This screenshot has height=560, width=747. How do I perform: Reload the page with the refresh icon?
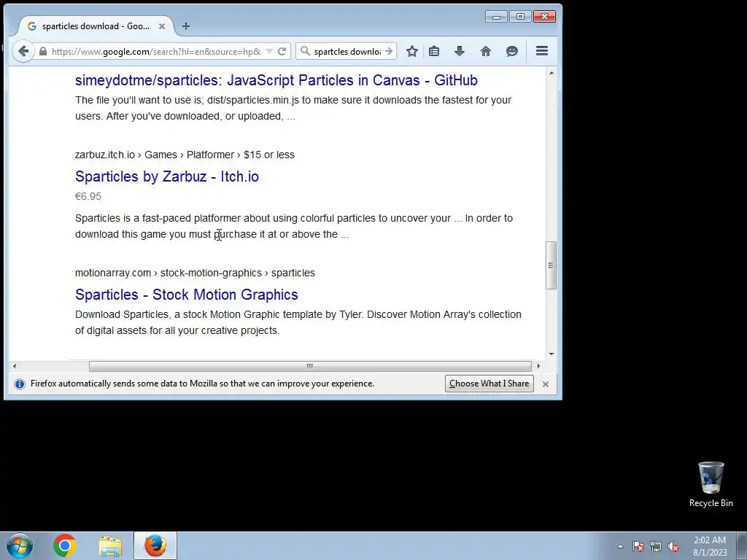(282, 52)
